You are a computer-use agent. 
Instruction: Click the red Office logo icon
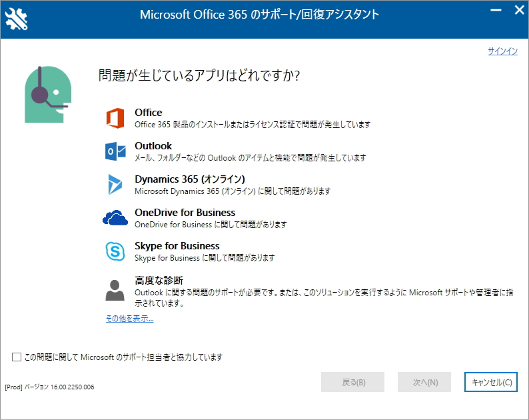tap(115, 118)
